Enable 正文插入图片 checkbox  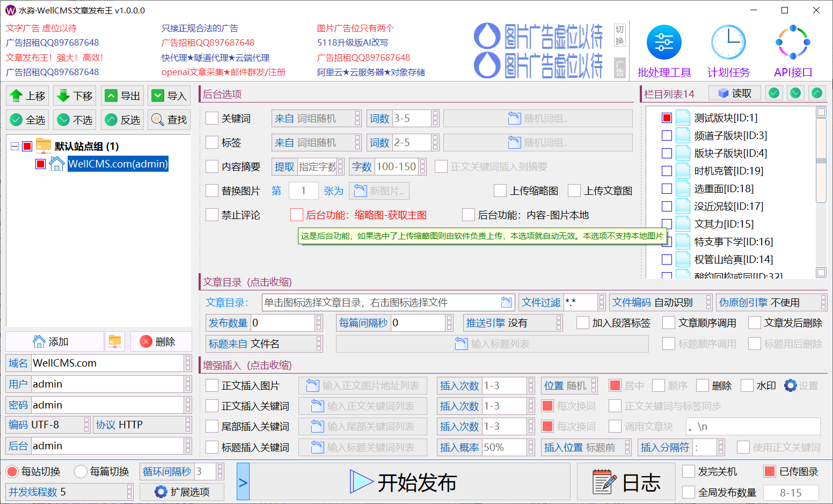(212, 385)
